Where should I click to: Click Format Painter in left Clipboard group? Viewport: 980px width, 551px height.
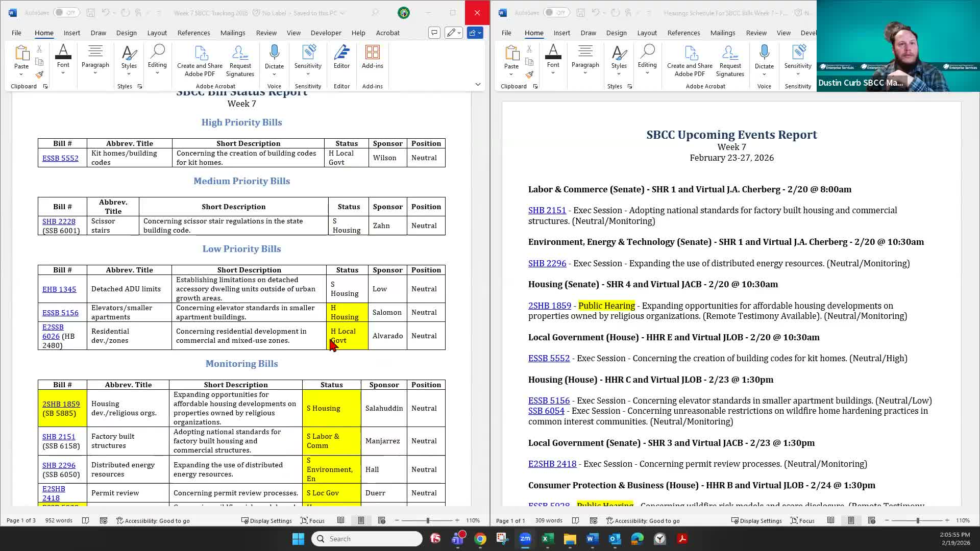(39, 75)
